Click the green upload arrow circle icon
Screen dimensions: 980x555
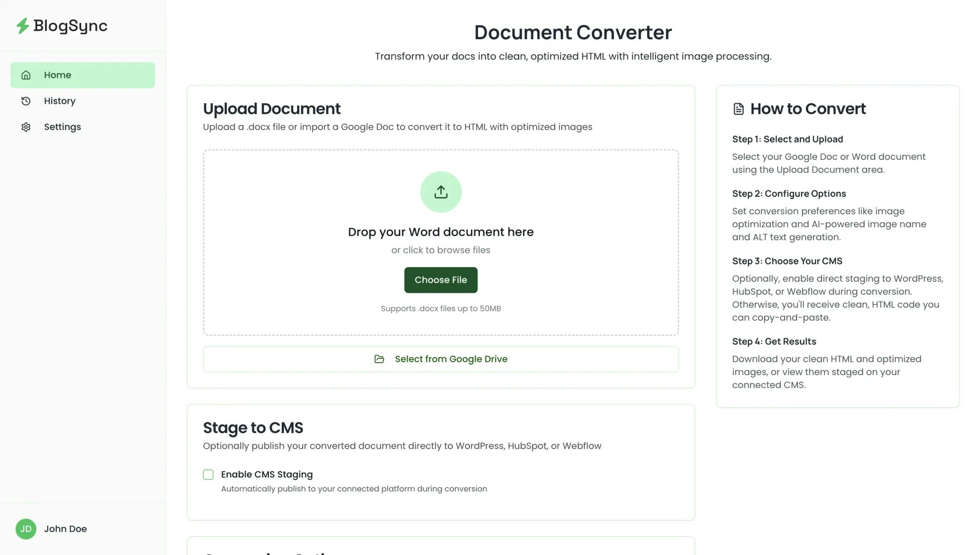point(441,192)
